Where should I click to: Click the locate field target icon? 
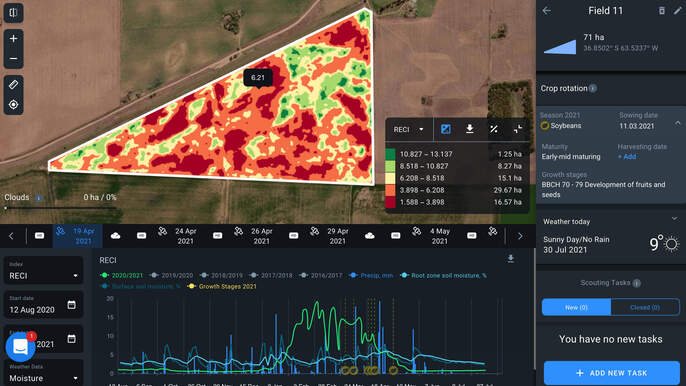click(14, 105)
